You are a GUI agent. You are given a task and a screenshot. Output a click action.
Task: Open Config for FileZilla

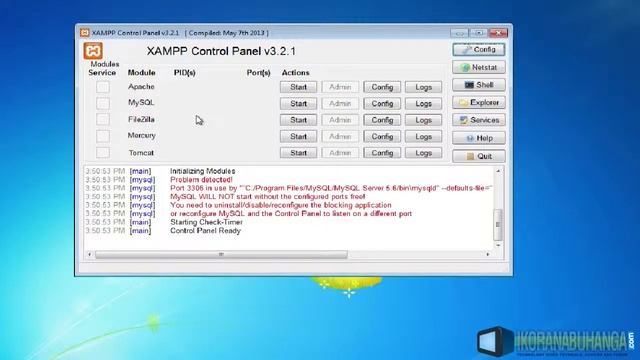[382, 120]
